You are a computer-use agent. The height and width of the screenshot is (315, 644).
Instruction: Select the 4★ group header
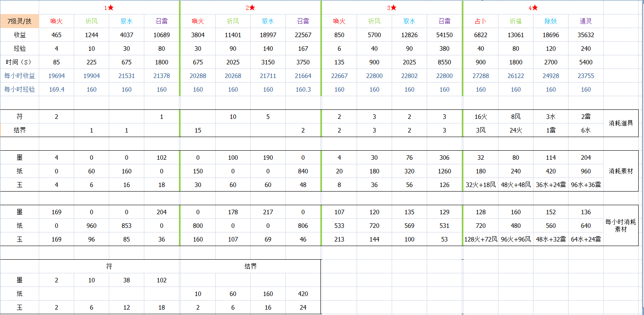coord(533,7)
